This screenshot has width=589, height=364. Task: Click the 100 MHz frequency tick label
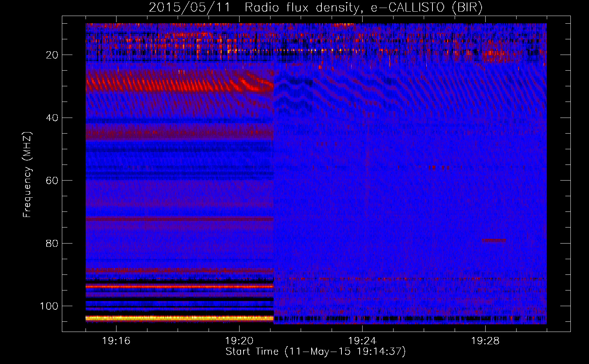click(x=49, y=306)
